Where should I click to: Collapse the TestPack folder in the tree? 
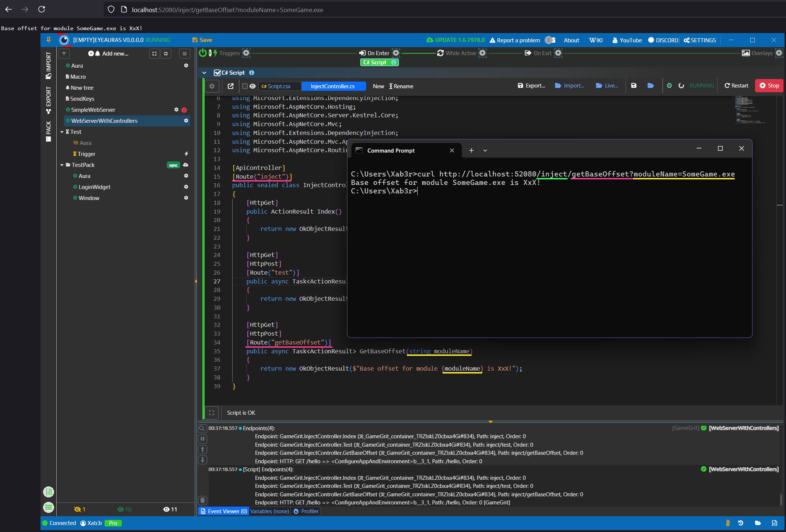pyautogui.click(x=62, y=165)
